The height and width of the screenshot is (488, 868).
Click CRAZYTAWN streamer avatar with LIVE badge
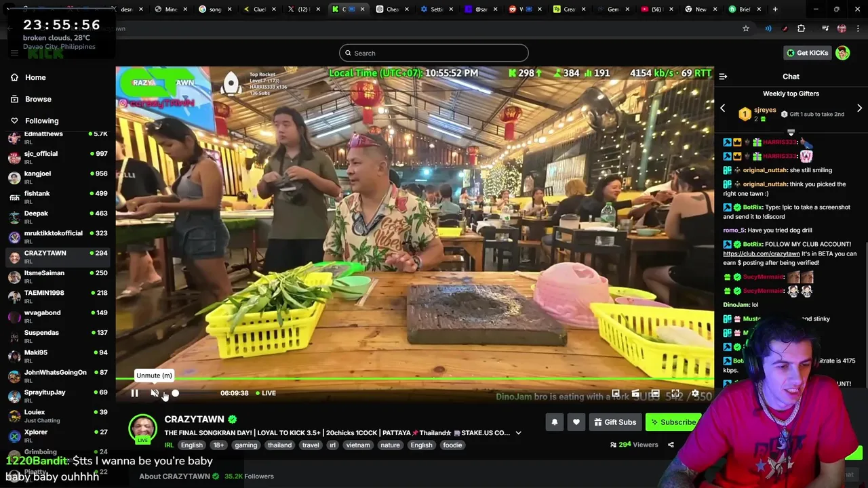[142, 429]
